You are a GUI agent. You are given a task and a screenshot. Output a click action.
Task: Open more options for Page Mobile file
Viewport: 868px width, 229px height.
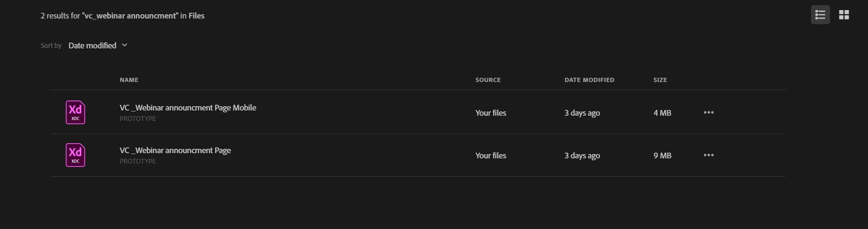click(709, 112)
